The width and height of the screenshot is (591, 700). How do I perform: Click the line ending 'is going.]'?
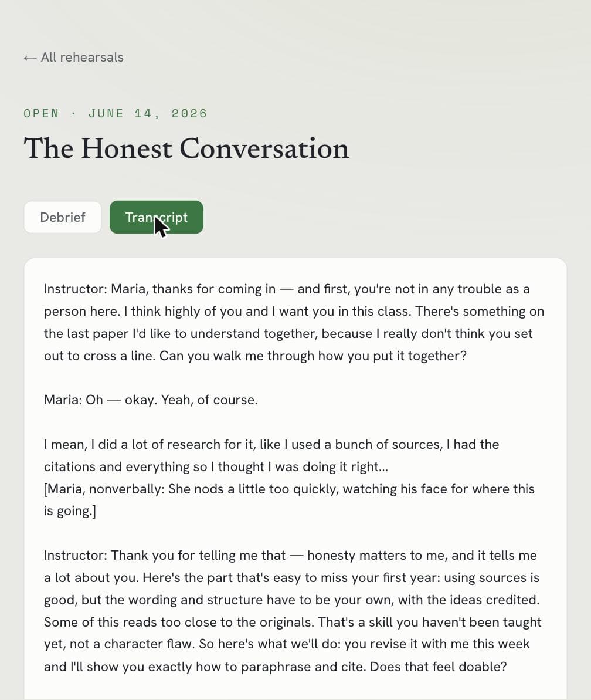tap(70, 510)
